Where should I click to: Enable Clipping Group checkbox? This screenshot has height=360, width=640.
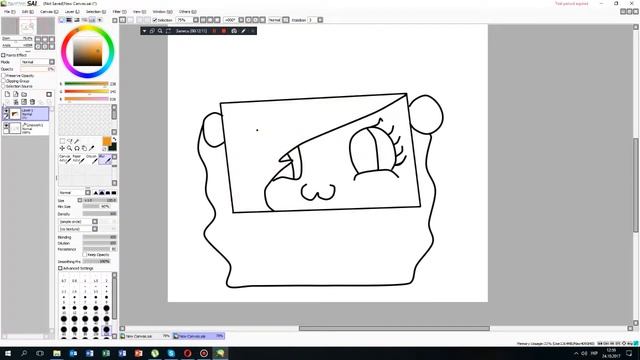3,81
